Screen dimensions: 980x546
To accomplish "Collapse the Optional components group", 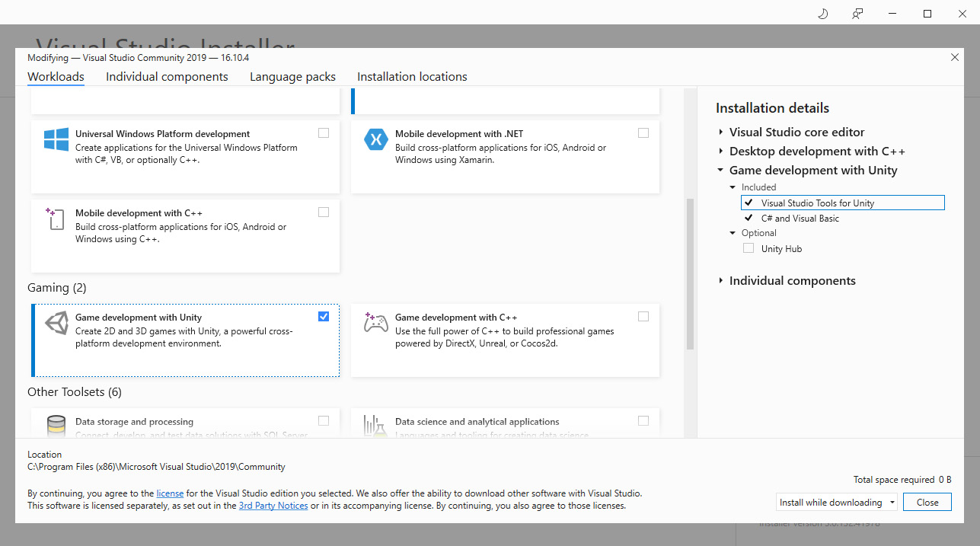I will click(x=733, y=233).
